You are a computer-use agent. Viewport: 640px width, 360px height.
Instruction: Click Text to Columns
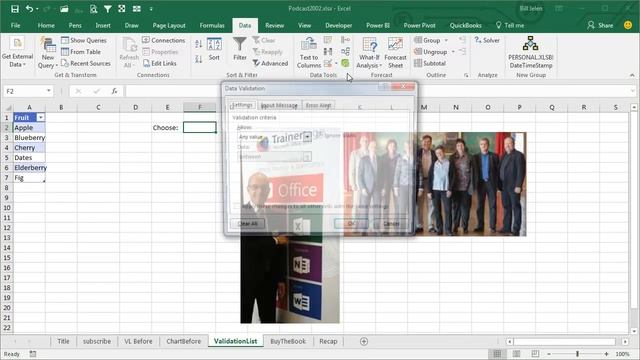click(309, 53)
